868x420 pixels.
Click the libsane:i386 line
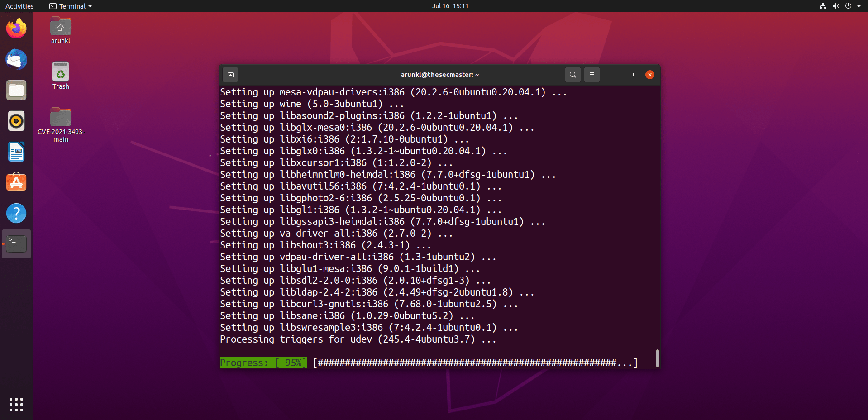pyautogui.click(x=348, y=315)
